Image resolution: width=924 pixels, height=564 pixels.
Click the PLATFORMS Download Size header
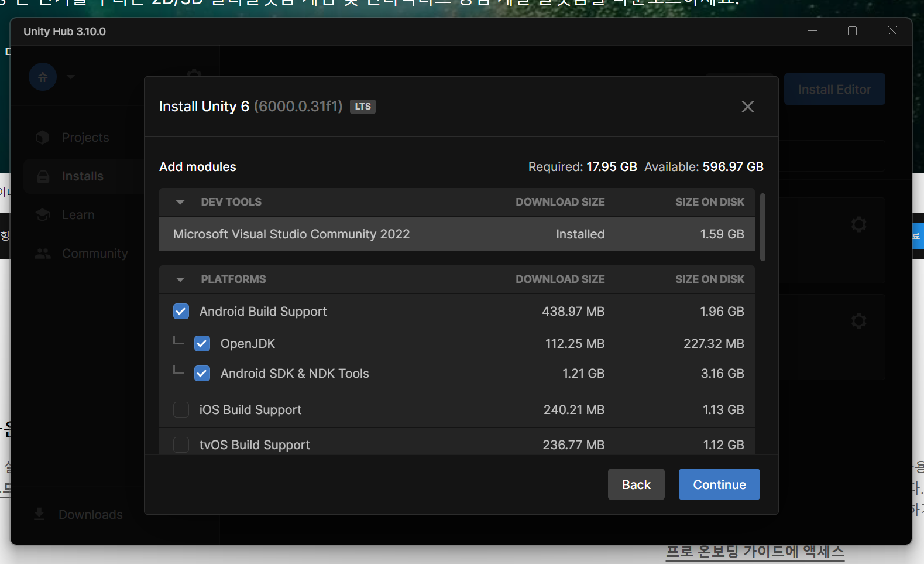coord(560,279)
